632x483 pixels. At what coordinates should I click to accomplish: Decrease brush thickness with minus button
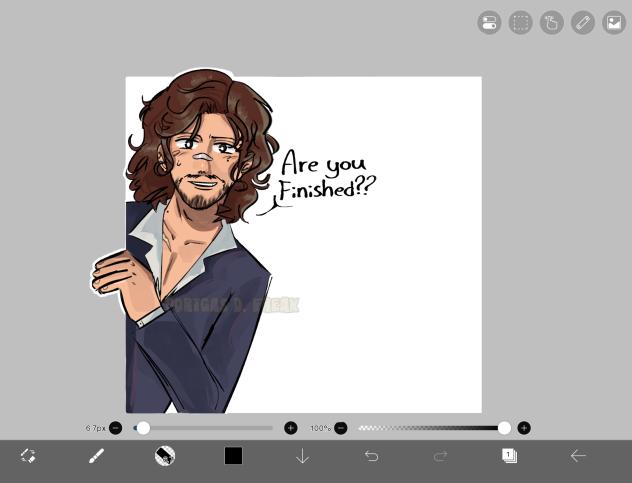(x=116, y=428)
